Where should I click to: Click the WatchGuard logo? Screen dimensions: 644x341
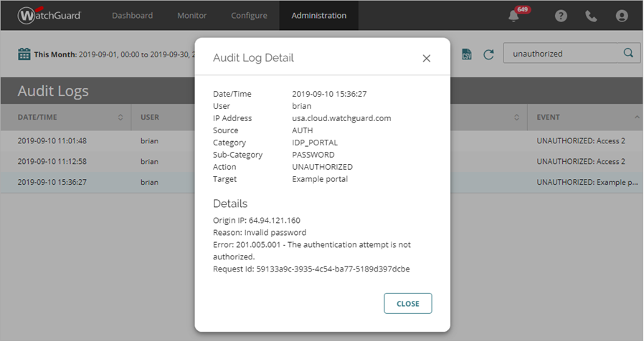coord(49,15)
